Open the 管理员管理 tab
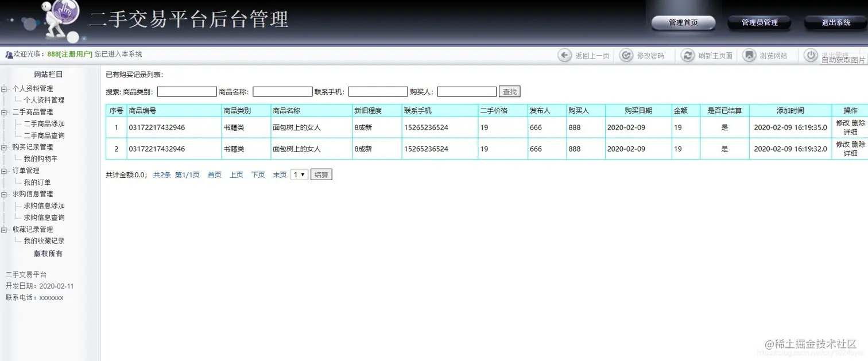The width and height of the screenshot is (868, 361). click(759, 23)
